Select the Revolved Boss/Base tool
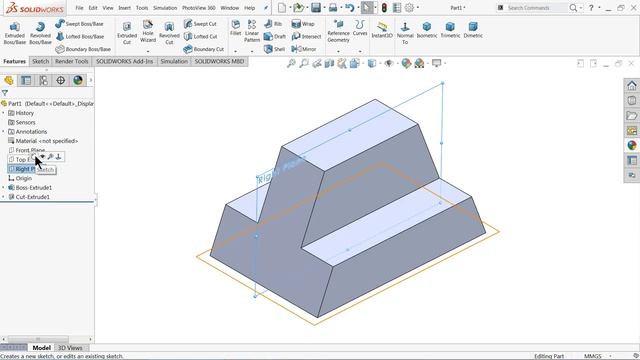This screenshot has width=640, height=360. (40, 33)
